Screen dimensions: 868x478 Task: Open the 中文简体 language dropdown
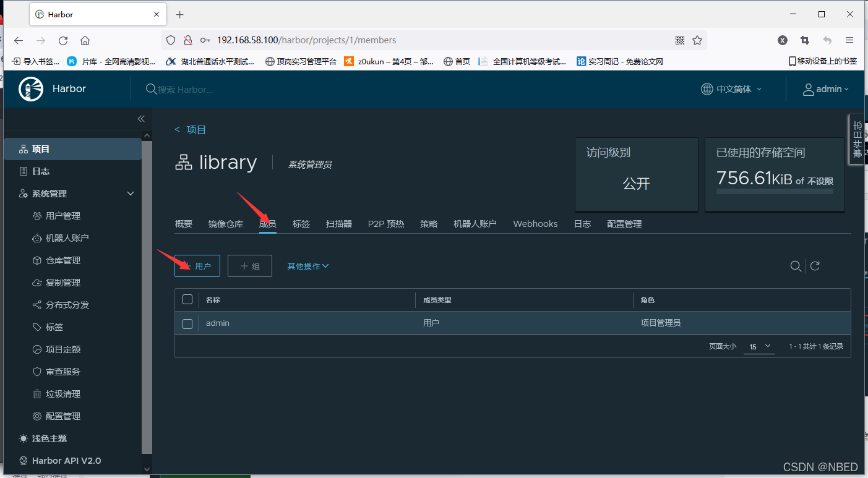(x=731, y=89)
